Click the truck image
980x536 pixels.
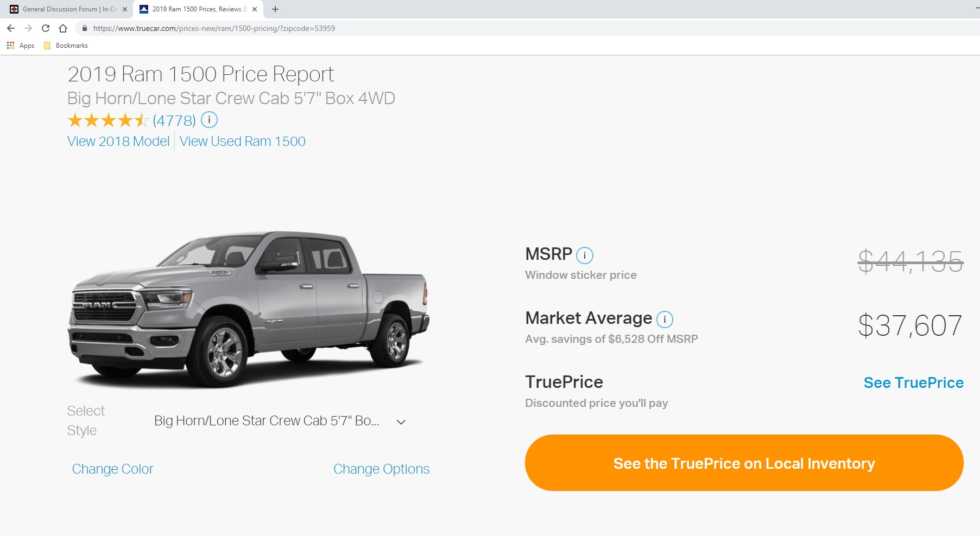pos(249,309)
